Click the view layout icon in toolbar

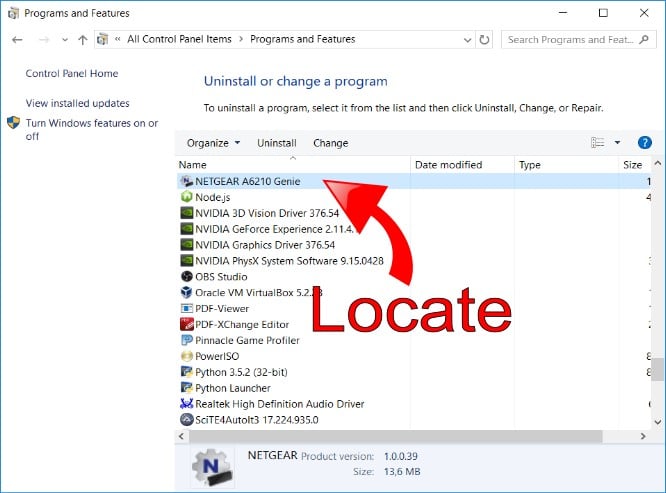pos(597,143)
